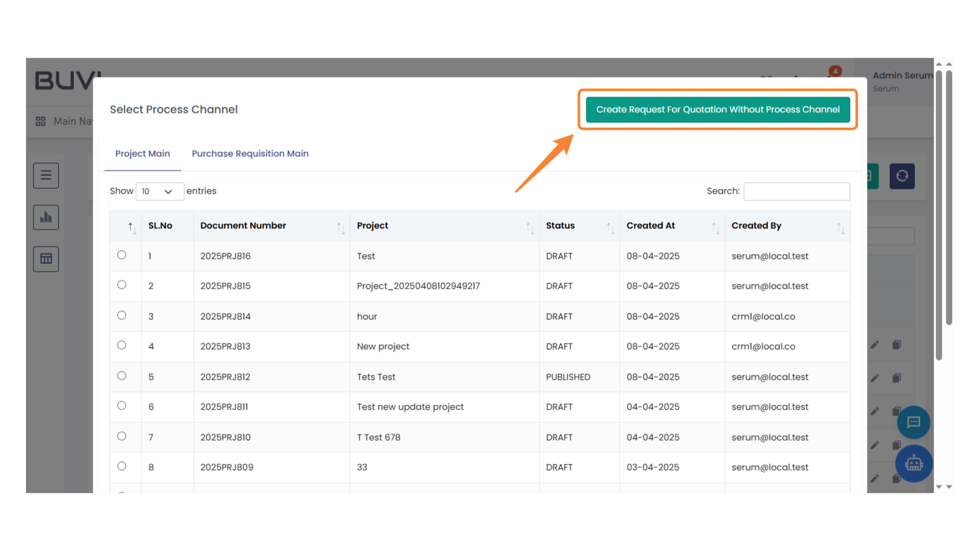Select the radio button for 2025PRJ816

[x=121, y=255]
